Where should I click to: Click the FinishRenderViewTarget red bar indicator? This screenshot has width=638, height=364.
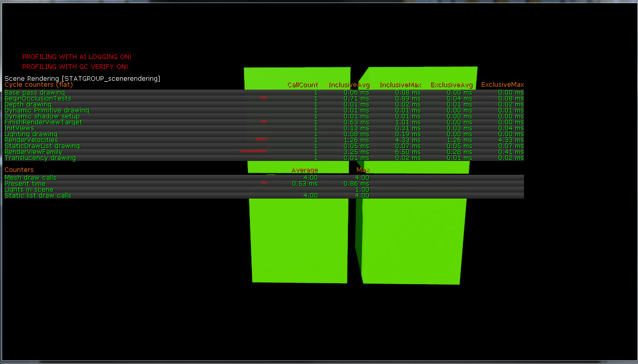point(264,122)
